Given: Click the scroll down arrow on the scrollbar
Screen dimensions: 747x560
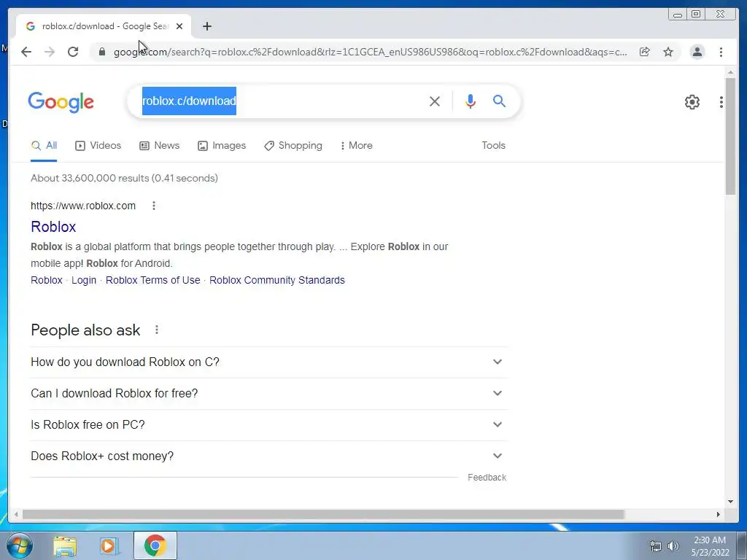Looking at the screenshot, I should tap(730, 502).
